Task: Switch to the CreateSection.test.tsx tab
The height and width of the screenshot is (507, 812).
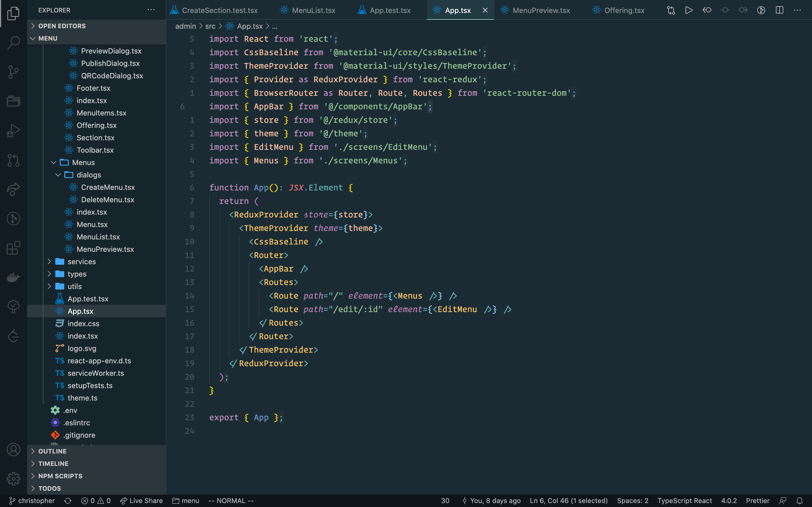Action: [219, 10]
